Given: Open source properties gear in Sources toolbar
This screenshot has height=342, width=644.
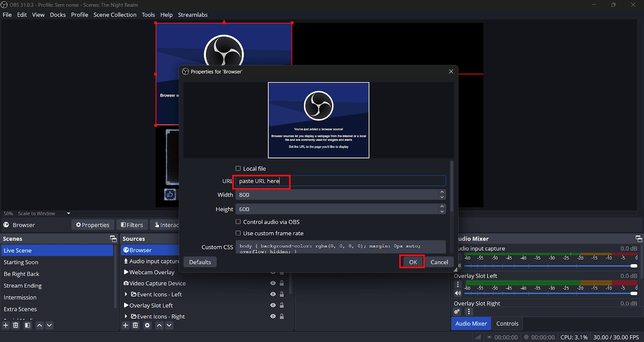Looking at the screenshot, I should coord(147,325).
